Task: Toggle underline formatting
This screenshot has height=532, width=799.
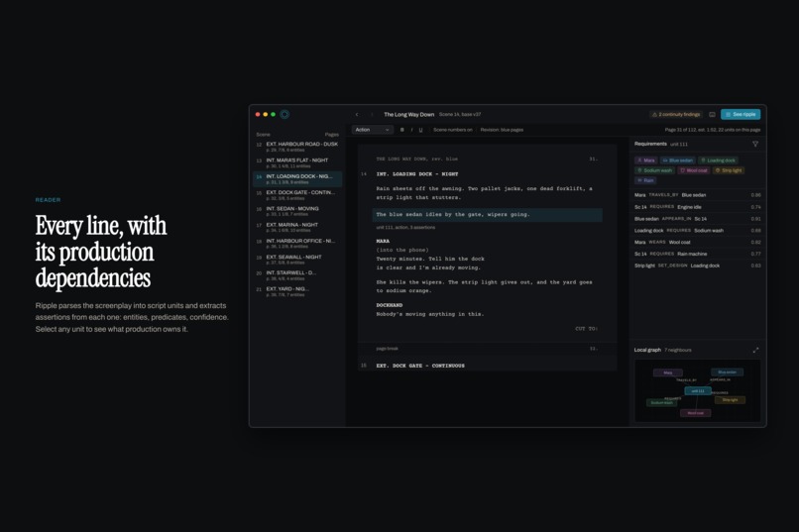Action: pyautogui.click(x=421, y=130)
